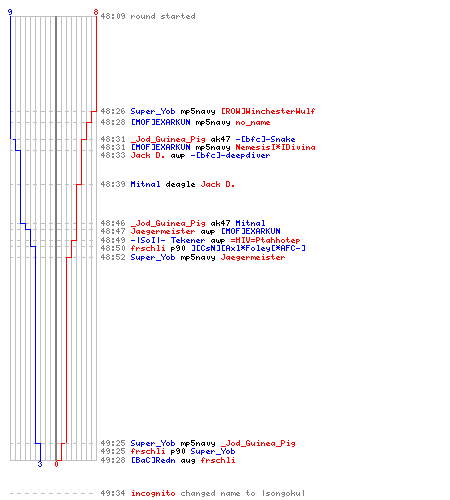Click the red team count 8 at graph top

[96, 12]
